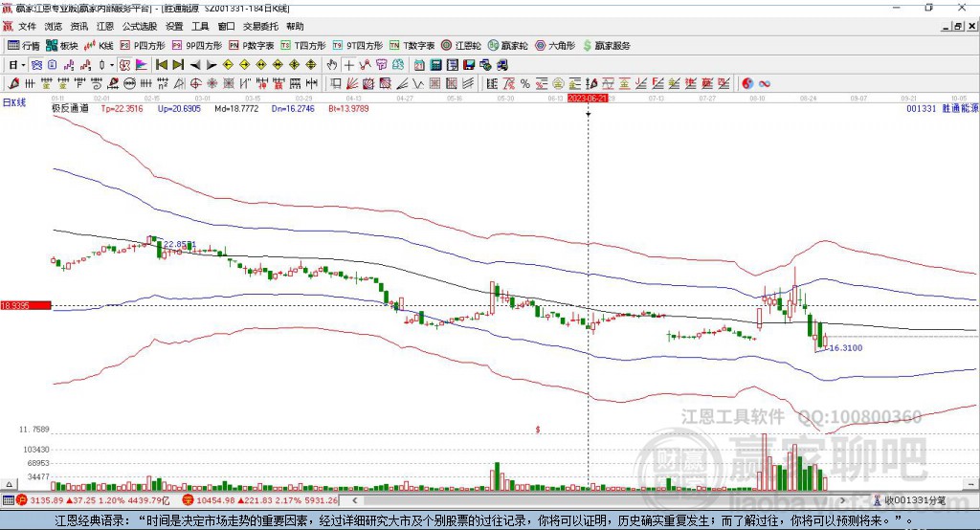The width and height of the screenshot is (980, 530).
Task: Restore the inner child window
Action: click(959, 26)
